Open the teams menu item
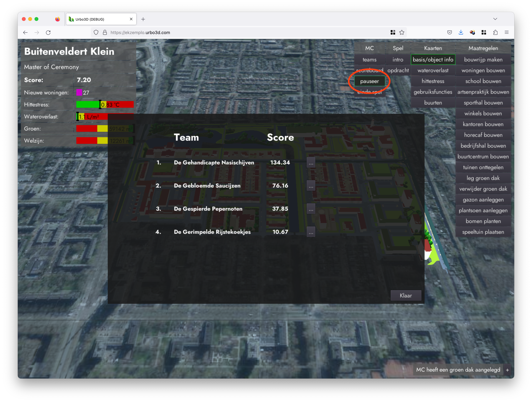The height and width of the screenshot is (402, 532). click(x=369, y=60)
